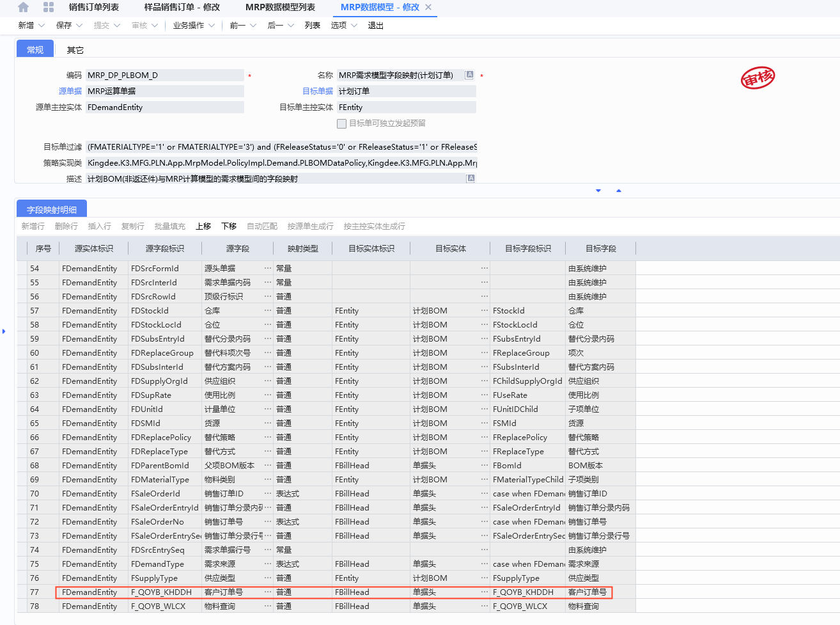Click into the 目标单过滤 input field
840x625 pixels.
click(281, 146)
